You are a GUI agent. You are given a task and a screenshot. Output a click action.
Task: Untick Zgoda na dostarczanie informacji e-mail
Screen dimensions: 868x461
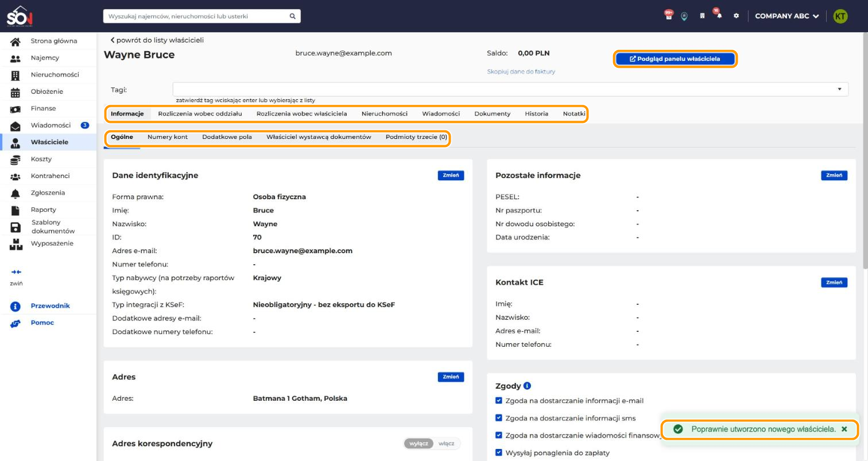(498, 401)
